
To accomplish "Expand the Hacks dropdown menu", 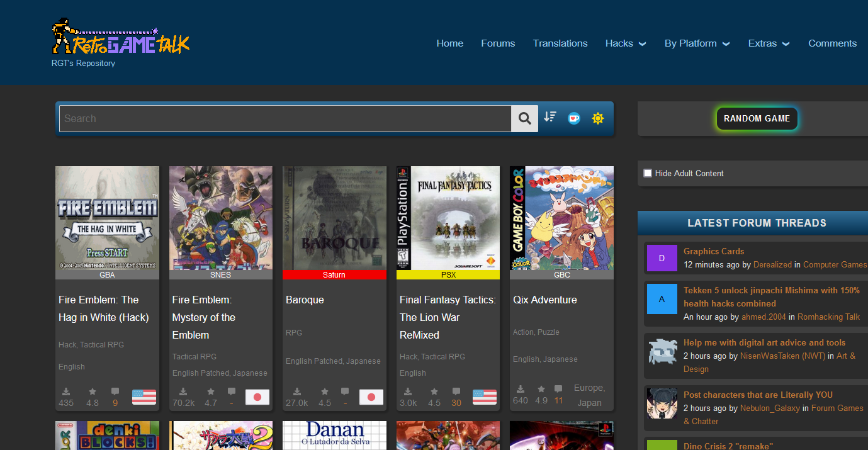I will point(626,43).
